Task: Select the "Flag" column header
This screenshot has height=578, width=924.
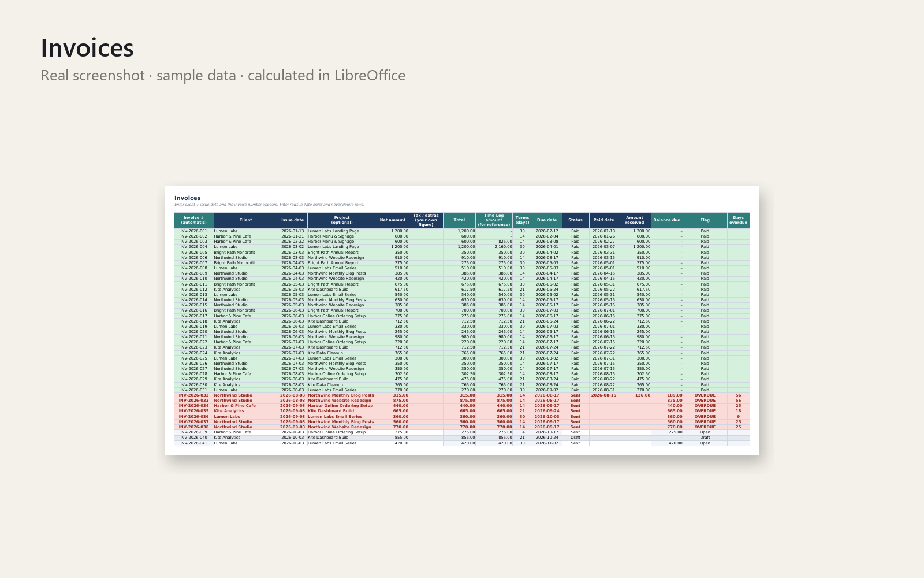Action: (705, 220)
